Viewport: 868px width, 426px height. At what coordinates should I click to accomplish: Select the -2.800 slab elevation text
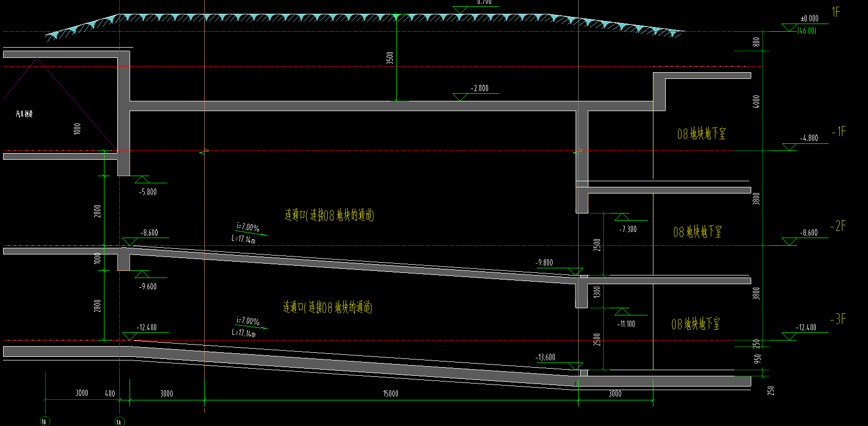coord(479,89)
